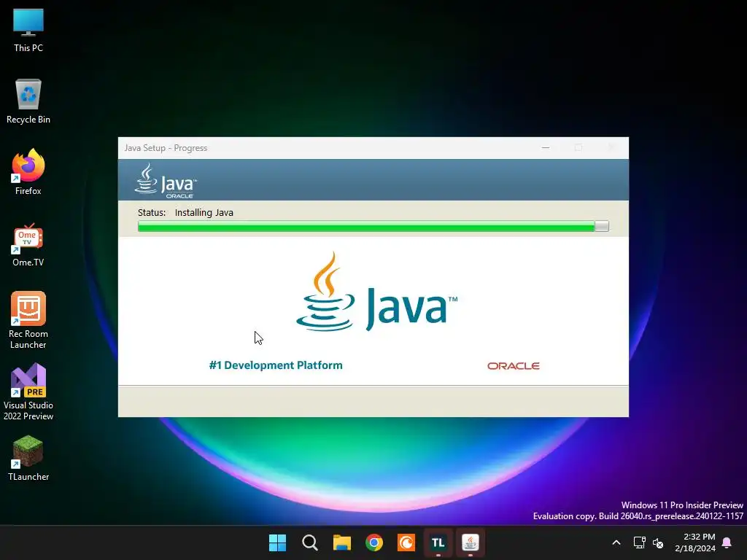The width and height of the screenshot is (747, 560).
Task: Switch to the TL TLauncher taskbar app
Action: (438, 542)
